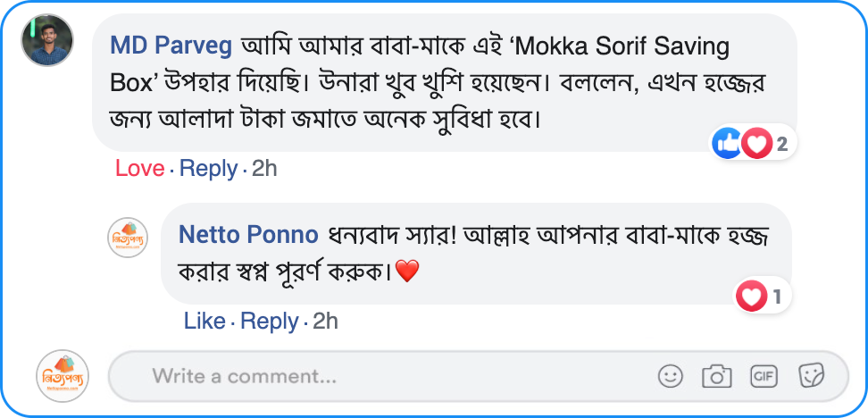
Task: Open the GIF selector
Action: point(764,376)
